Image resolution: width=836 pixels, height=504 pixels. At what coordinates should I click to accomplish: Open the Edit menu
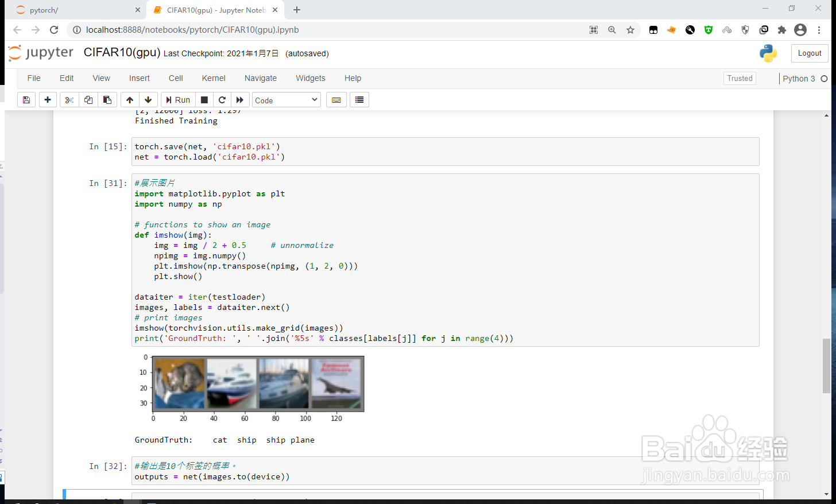pos(67,78)
